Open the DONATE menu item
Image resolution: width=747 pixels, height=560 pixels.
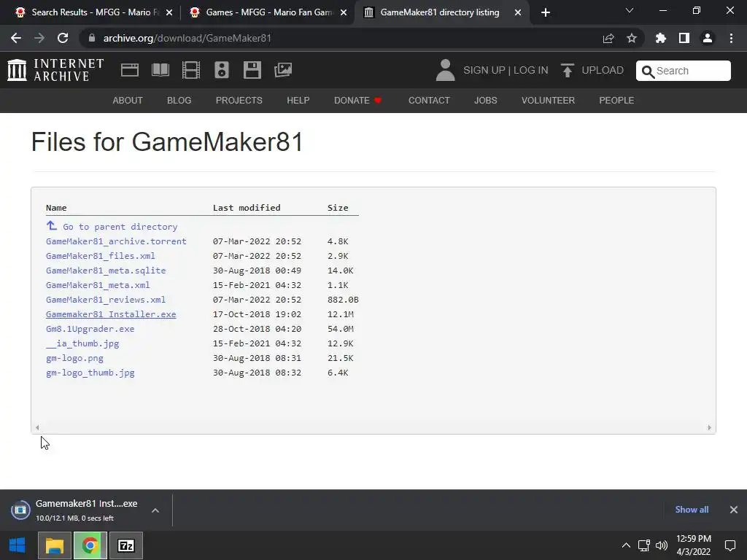pyautogui.click(x=357, y=101)
